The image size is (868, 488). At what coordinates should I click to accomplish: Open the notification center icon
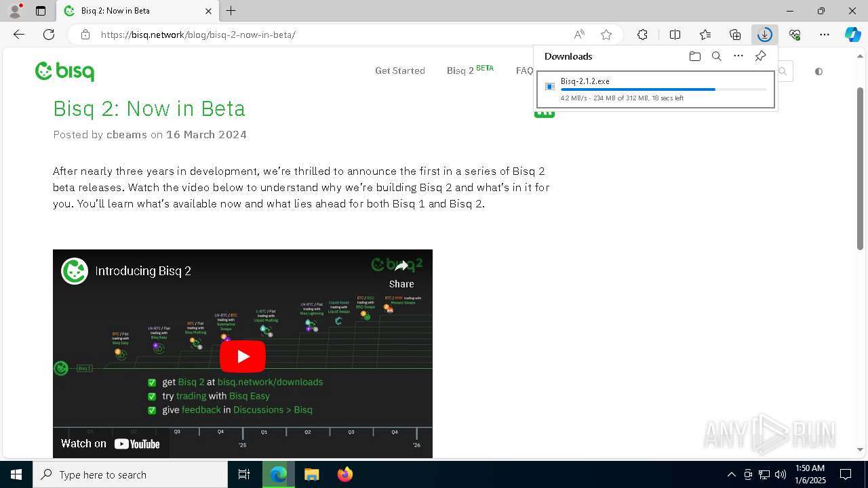coord(846,474)
